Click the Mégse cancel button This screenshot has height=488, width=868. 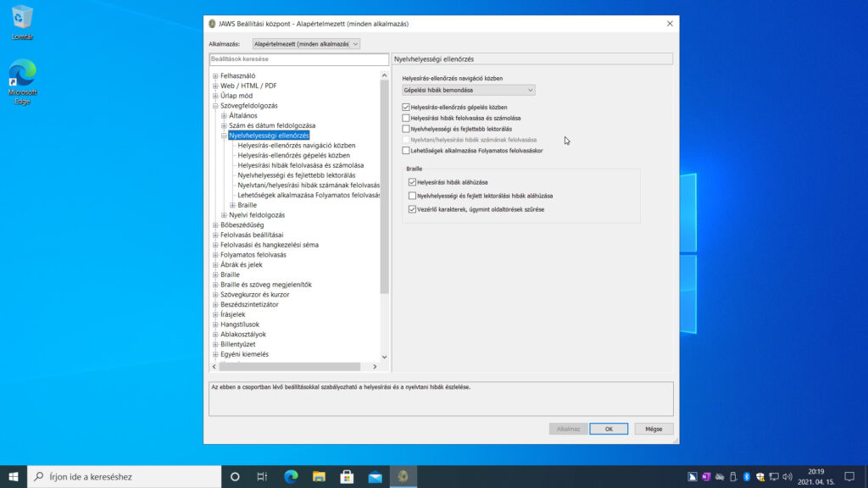[x=654, y=429]
